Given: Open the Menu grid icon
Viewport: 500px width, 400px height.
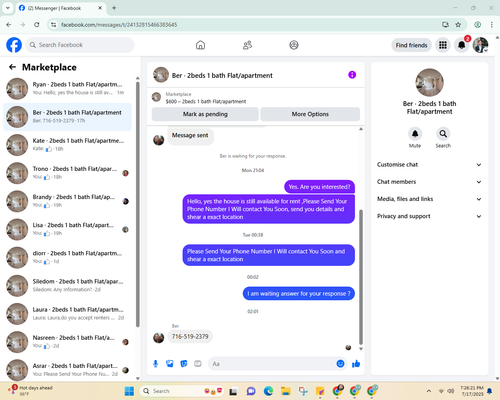Looking at the screenshot, I should tap(443, 45).
